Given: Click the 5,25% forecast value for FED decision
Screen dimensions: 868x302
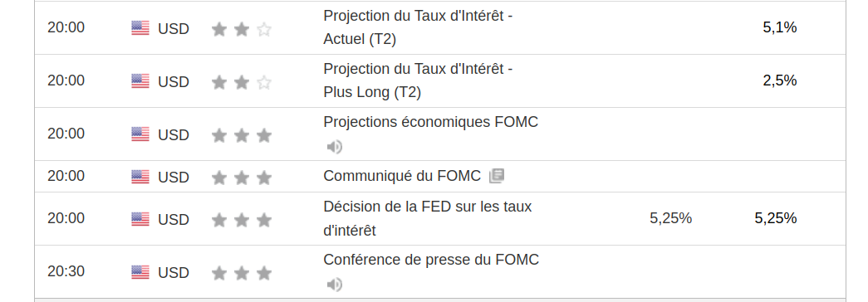Looking at the screenshot, I should pyautogui.click(x=670, y=218).
